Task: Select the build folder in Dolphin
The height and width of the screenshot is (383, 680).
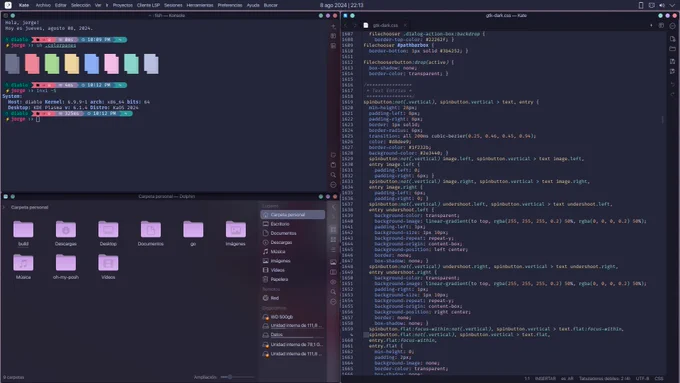Action: [23, 233]
